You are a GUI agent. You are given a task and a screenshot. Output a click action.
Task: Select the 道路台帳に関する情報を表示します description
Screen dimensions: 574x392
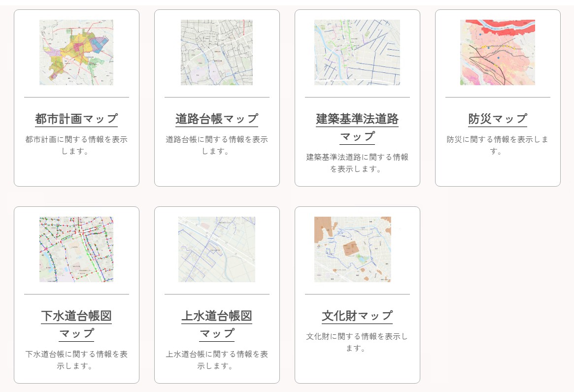tap(217, 145)
